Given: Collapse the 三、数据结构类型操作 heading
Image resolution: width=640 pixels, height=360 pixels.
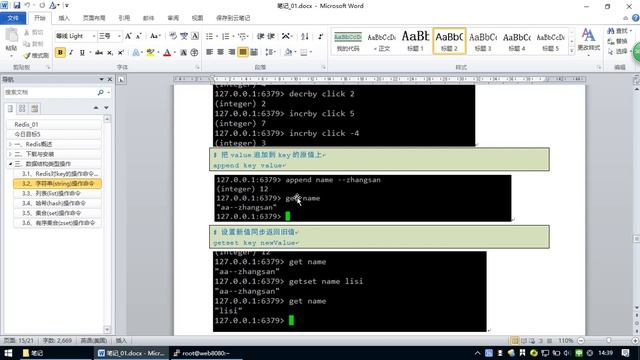Looking at the screenshot, I should coord(10,164).
